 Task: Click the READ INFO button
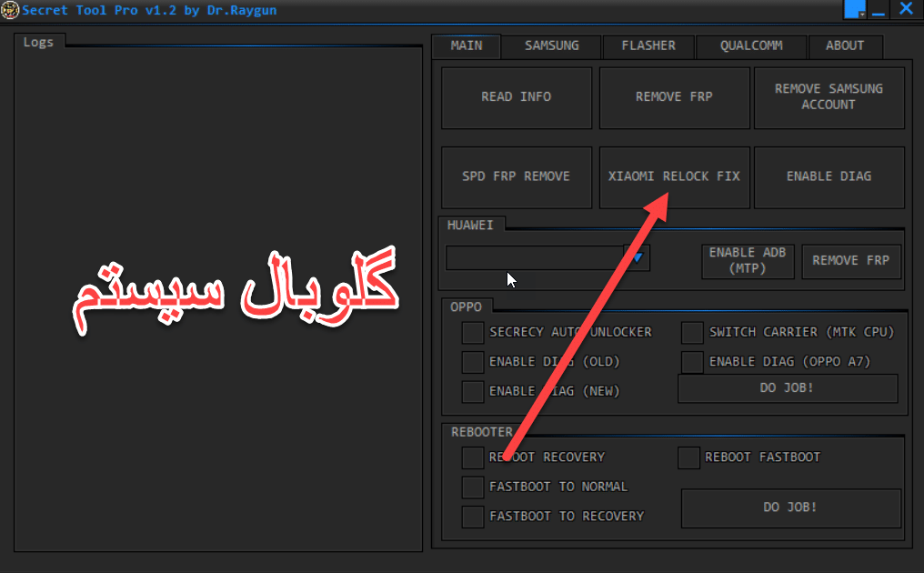tap(517, 97)
